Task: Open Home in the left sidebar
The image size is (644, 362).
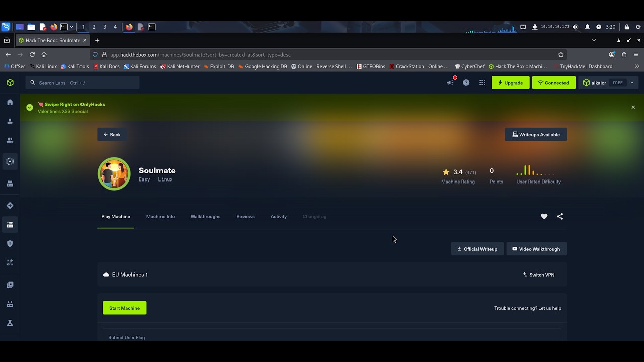Action: (x=10, y=102)
